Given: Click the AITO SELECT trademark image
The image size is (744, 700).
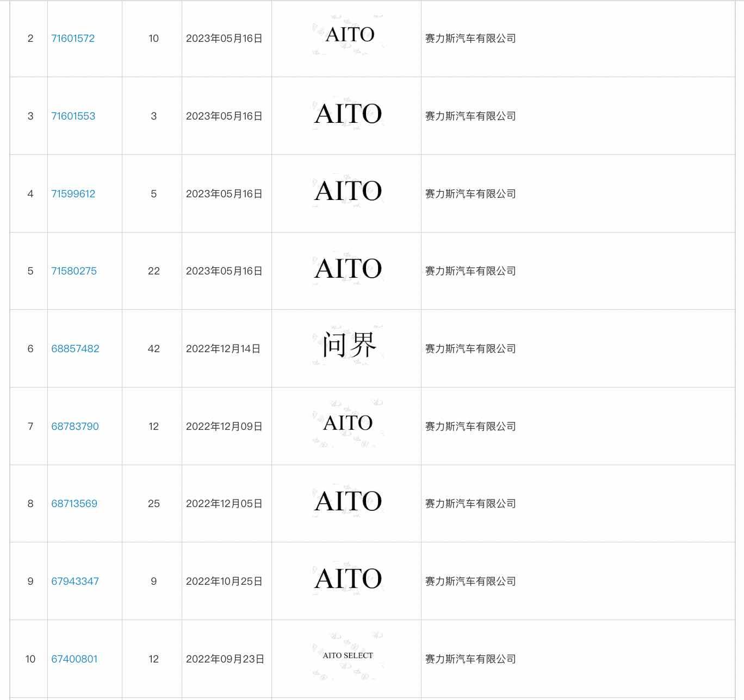Looking at the screenshot, I should tap(348, 656).
